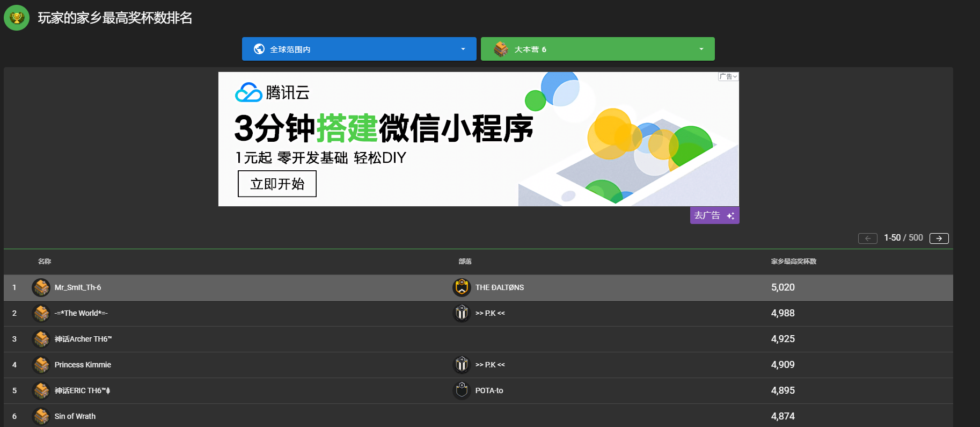Click the page title 玩家的家乡最高奖杯数排名
Screen dimensions: 980x427
[115, 18]
